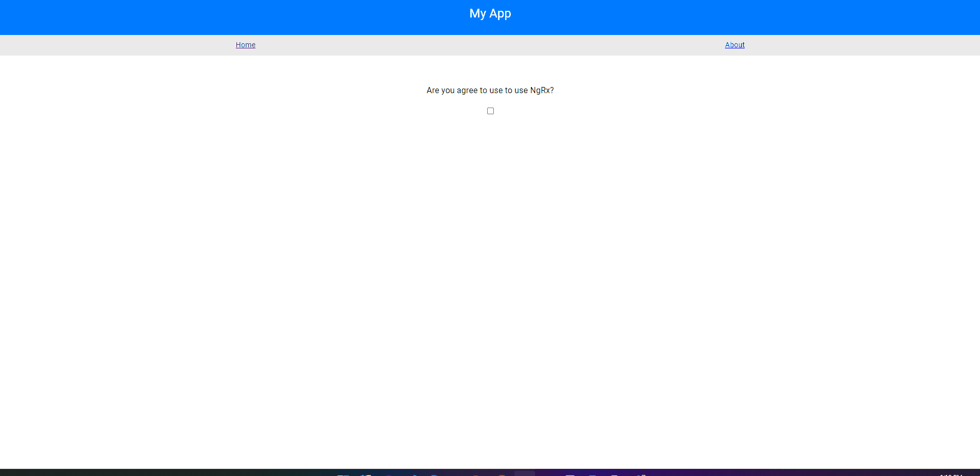Open the Home navigation link

tap(246, 45)
